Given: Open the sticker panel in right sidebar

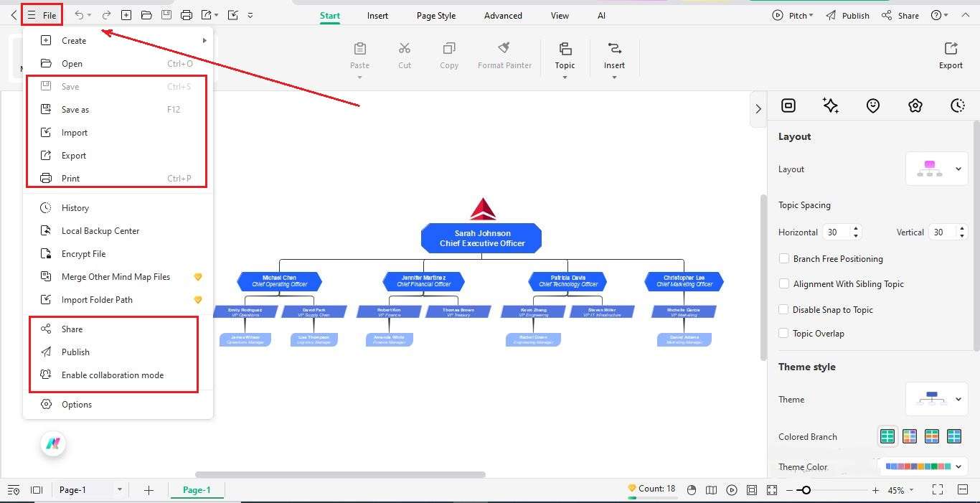Looking at the screenshot, I should click(x=915, y=105).
